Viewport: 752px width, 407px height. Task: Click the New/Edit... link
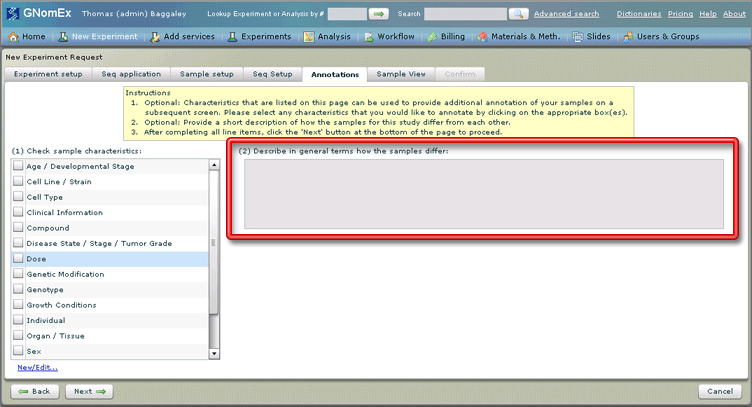37,367
